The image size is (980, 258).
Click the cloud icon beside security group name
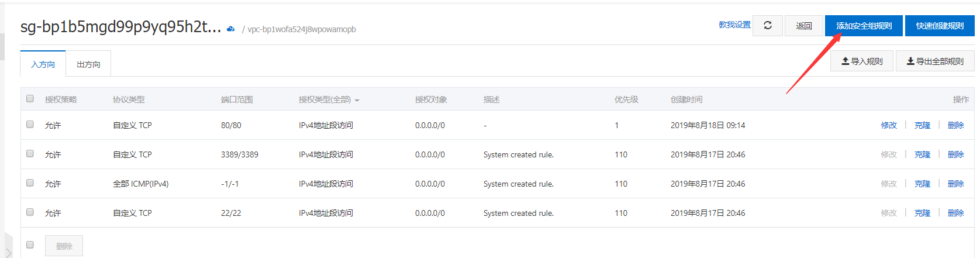[231, 29]
